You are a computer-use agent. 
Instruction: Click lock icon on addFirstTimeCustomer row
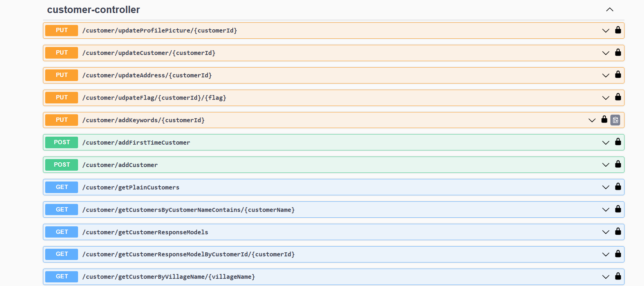point(618,142)
